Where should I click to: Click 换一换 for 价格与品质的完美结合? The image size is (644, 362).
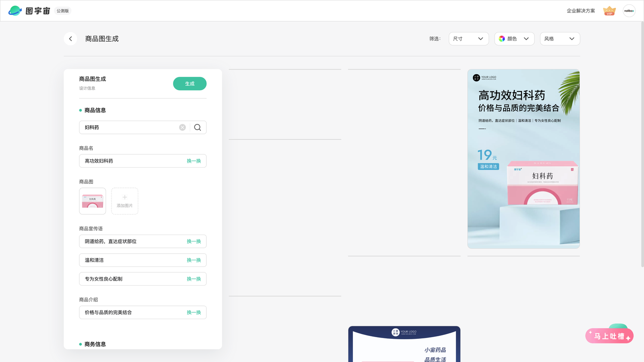point(194,312)
